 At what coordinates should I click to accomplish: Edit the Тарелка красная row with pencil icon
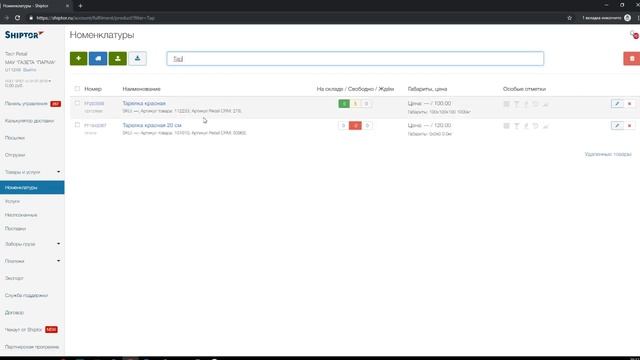pyautogui.click(x=617, y=104)
